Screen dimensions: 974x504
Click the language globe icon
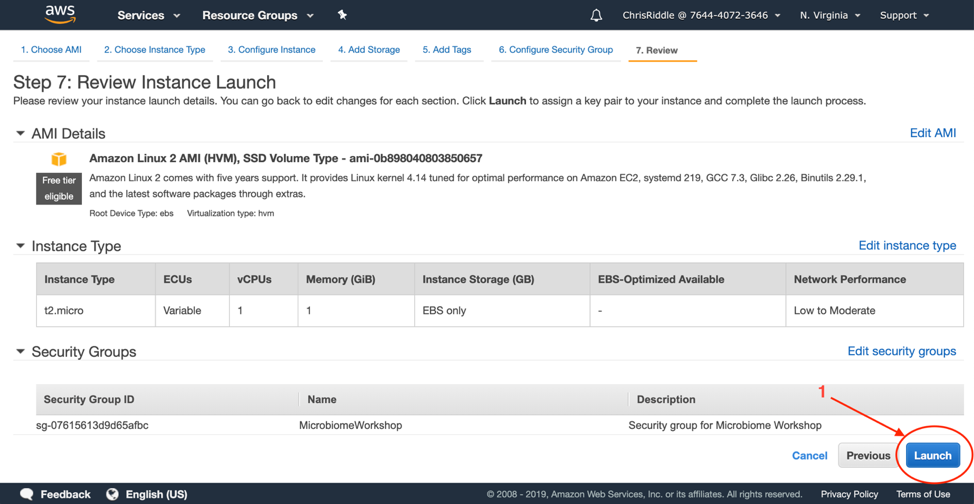tap(113, 494)
